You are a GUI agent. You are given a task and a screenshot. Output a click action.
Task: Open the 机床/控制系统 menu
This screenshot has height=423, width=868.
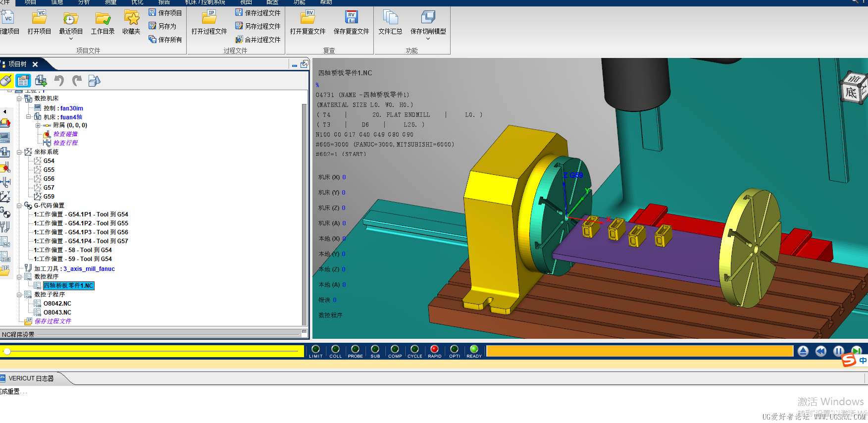205,2
